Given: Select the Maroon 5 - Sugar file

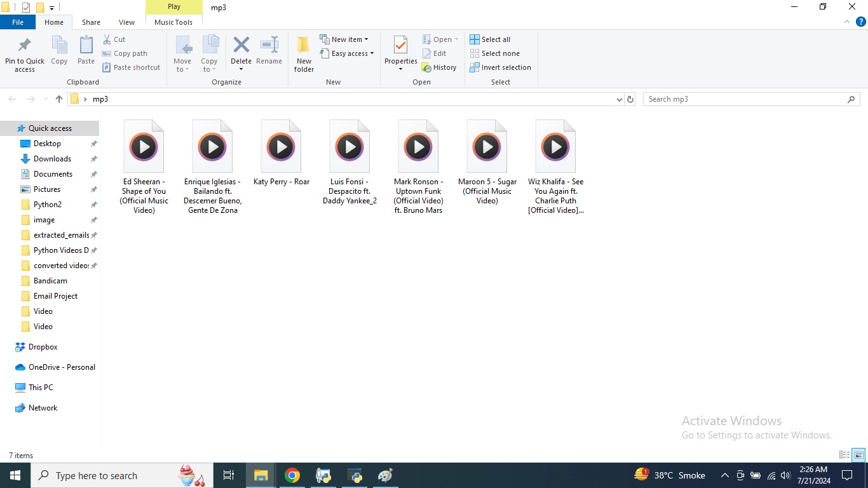Looking at the screenshot, I should tap(487, 163).
